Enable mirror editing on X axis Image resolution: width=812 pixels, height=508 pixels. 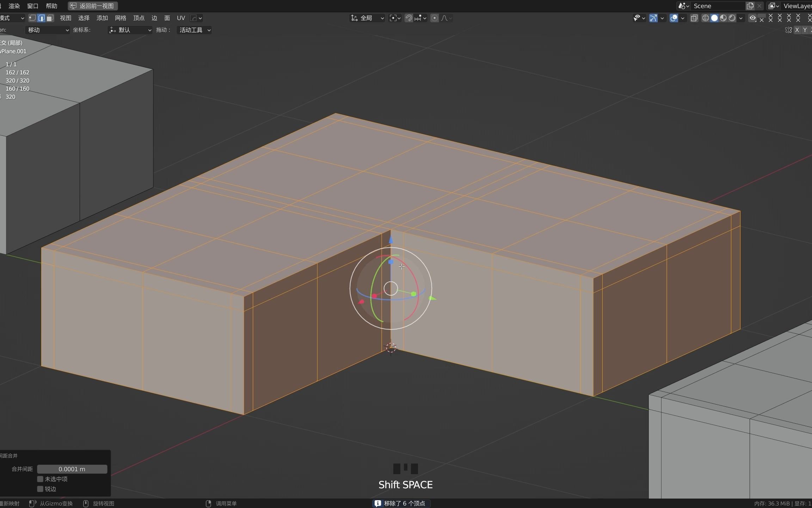click(x=798, y=30)
